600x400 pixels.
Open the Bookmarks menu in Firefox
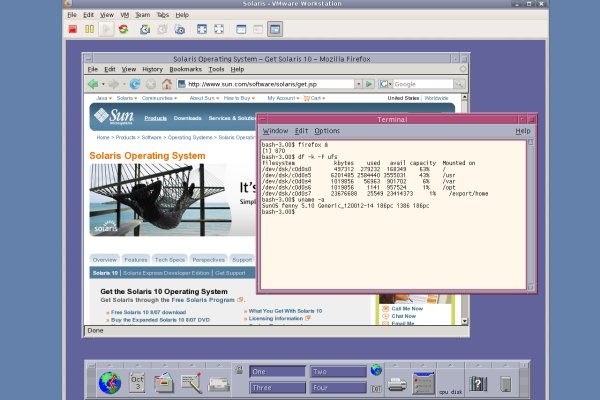pyautogui.click(x=185, y=69)
